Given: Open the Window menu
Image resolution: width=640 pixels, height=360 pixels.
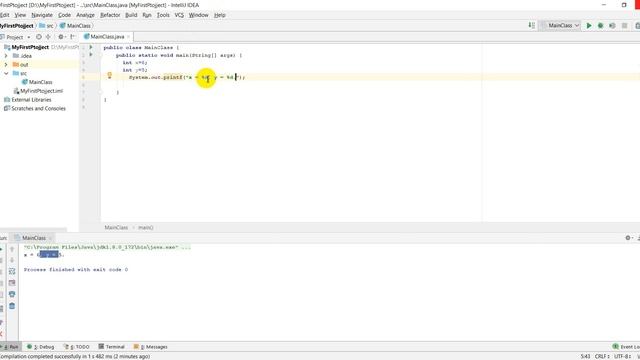Looking at the screenshot, I should pyautogui.click(x=199, y=15).
